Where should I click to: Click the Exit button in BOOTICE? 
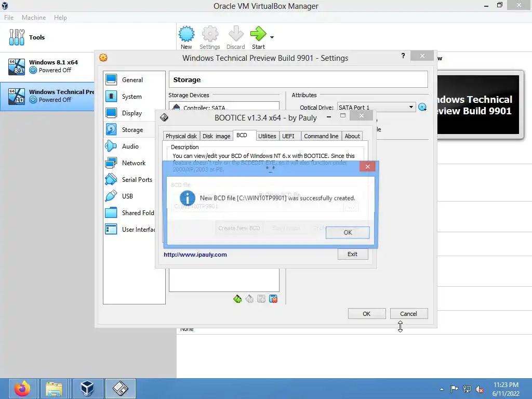pyautogui.click(x=353, y=254)
